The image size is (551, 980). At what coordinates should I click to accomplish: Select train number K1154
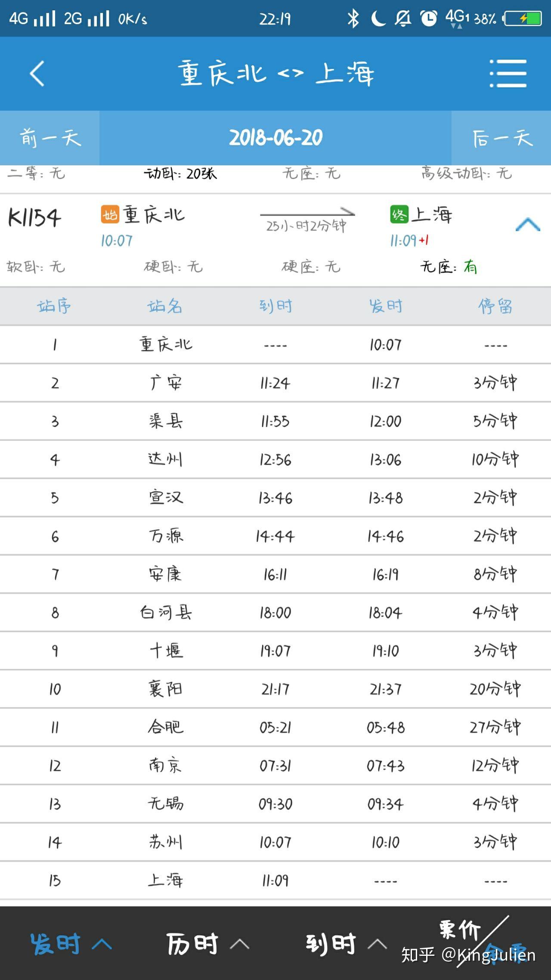[34, 217]
